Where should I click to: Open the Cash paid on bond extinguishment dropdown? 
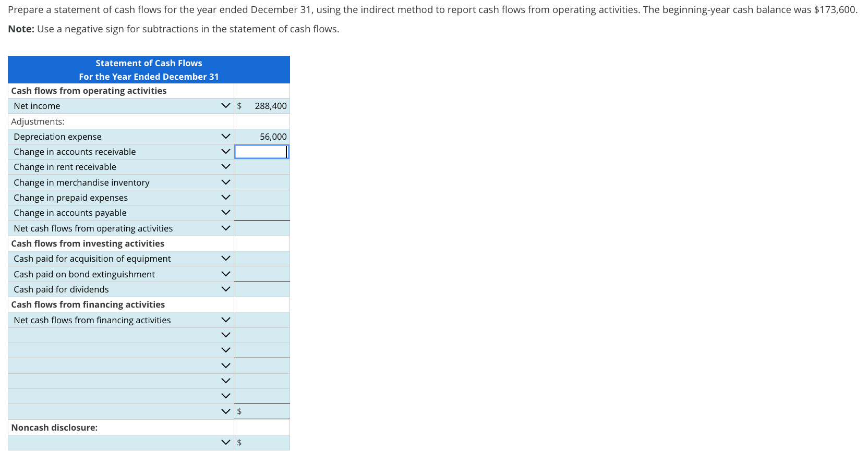click(x=225, y=274)
